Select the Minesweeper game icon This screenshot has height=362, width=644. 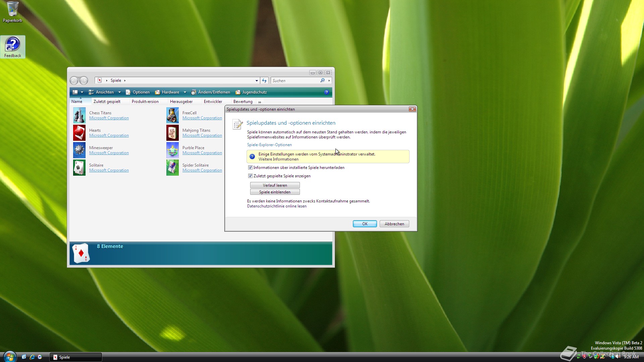point(79,150)
